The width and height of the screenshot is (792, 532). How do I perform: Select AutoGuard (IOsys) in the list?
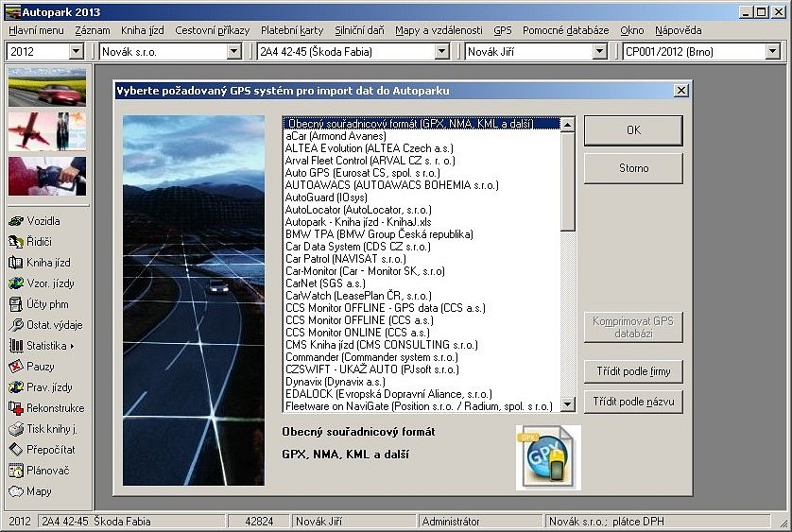click(327, 197)
